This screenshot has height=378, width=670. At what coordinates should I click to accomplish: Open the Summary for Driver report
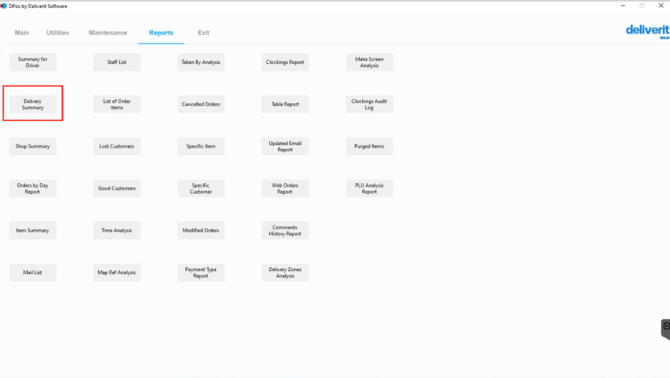click(x=32, y=62)
